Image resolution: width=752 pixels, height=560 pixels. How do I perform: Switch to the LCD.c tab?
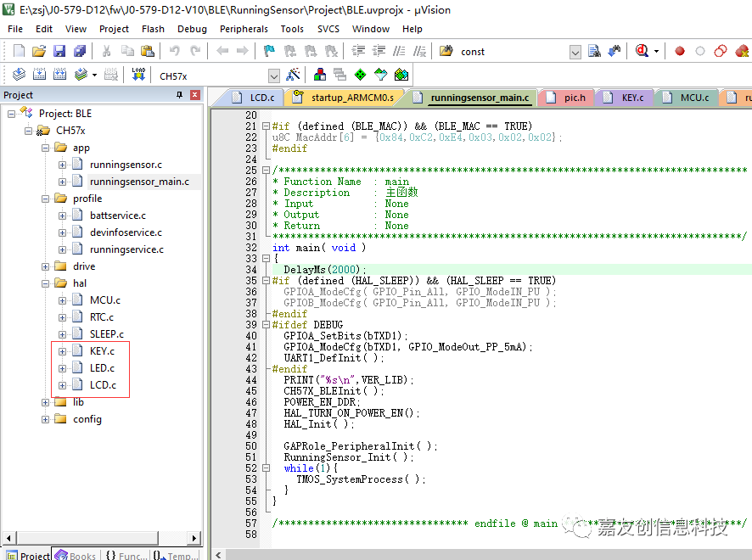coord(253,98)
